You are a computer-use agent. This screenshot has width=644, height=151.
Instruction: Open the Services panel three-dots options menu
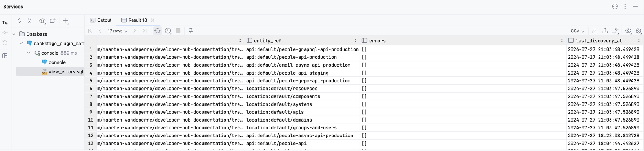[x=625, y=7]
